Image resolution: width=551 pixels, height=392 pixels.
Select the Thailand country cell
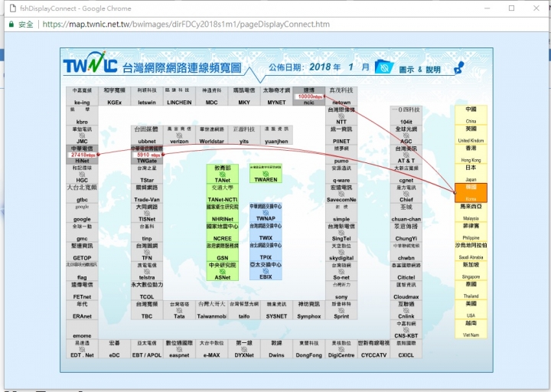coord(471,290)
